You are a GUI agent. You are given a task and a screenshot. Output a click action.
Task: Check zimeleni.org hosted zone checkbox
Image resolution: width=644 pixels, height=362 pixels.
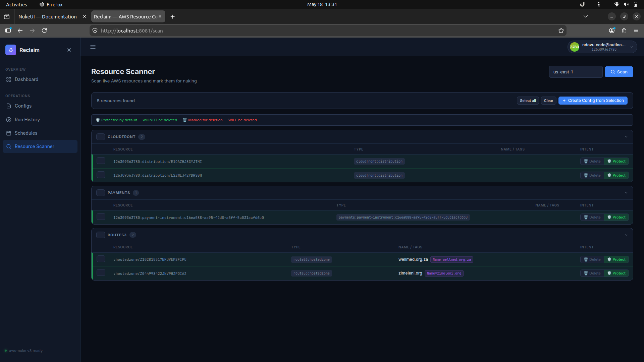[x=101, y=273]
